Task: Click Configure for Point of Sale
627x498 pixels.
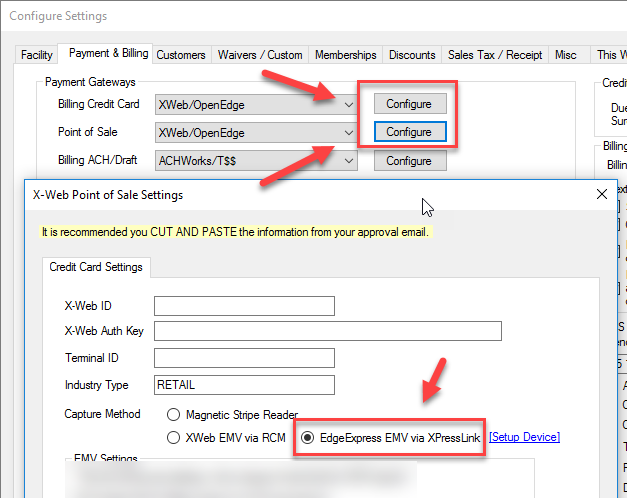Action: click(x=410, y=132)
